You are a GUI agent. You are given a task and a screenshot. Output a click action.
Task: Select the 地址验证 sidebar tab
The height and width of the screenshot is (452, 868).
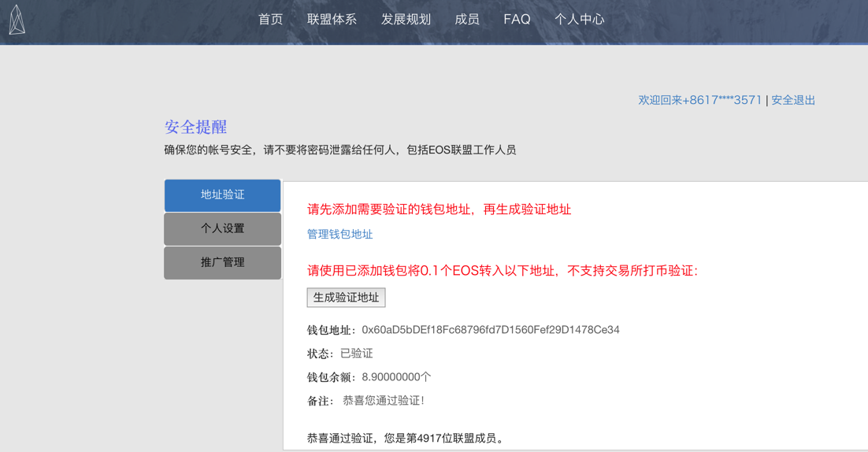click(223, 195)
